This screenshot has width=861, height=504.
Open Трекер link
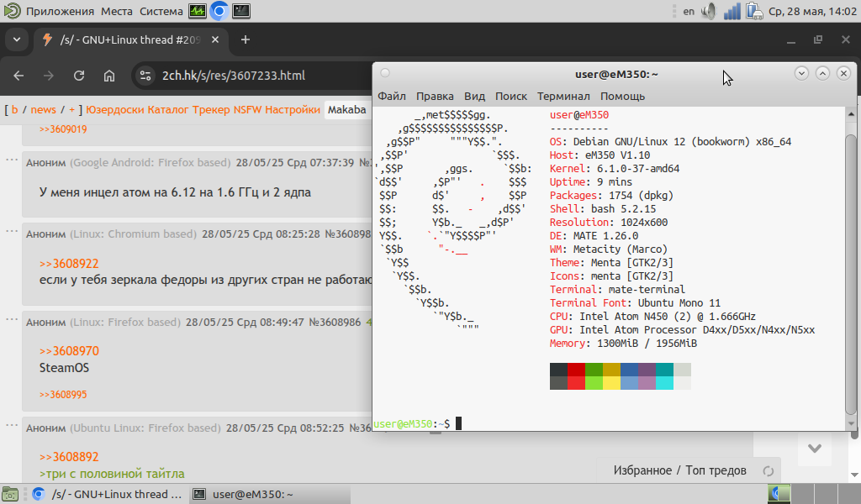[211, 110]
